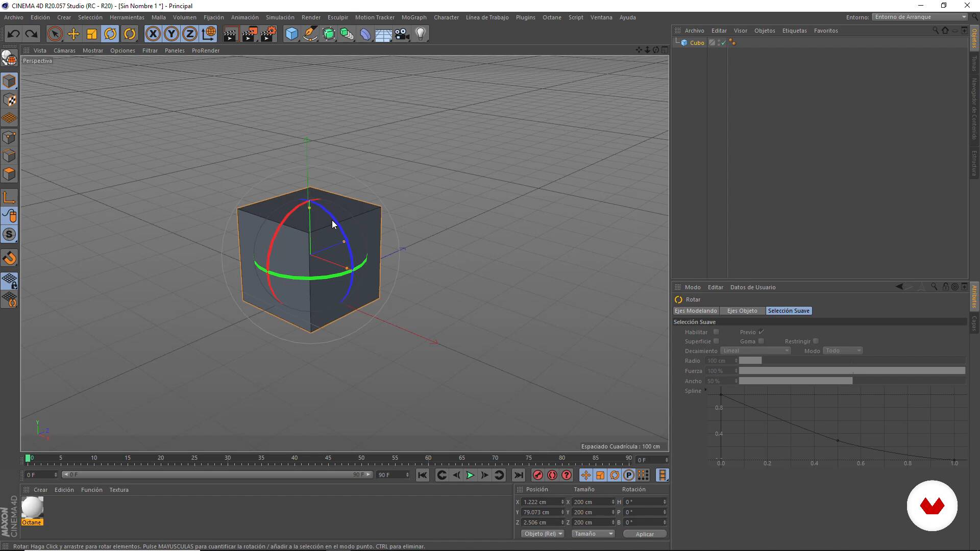The image size is (980, 551).
Task: Click the Viewport Solo S icon
Action: (x=9, y=235)
